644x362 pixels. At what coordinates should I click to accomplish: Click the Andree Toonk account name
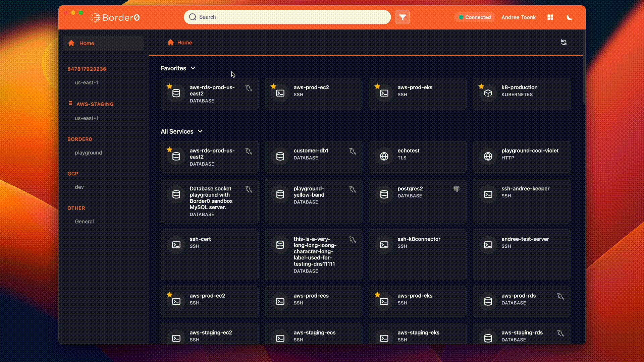point(518,17)
